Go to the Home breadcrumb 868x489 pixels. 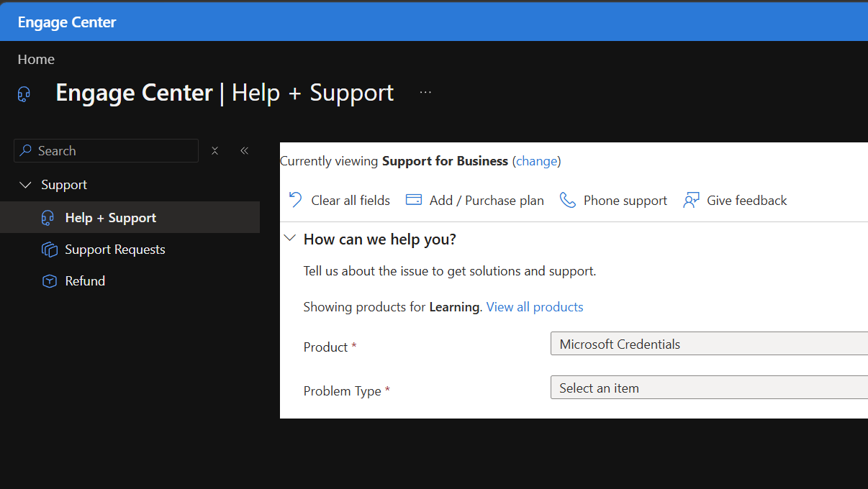tap(36, 60)
